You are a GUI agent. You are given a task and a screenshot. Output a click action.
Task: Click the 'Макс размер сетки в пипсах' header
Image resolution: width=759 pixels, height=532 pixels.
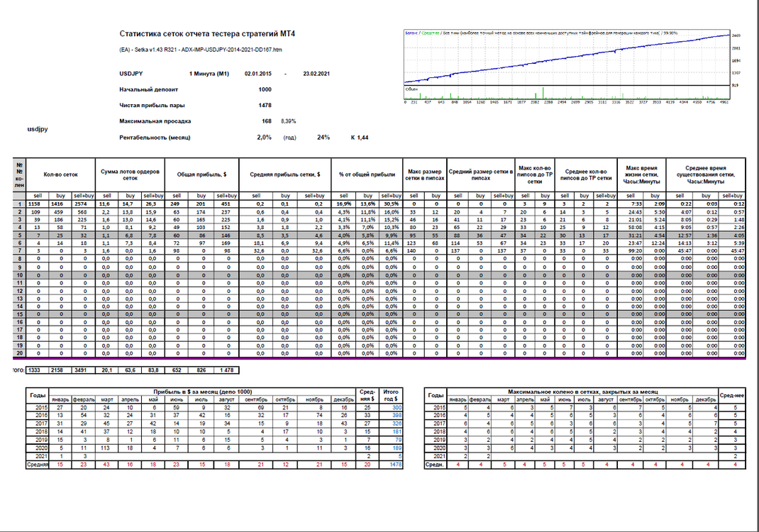(424, 174)
